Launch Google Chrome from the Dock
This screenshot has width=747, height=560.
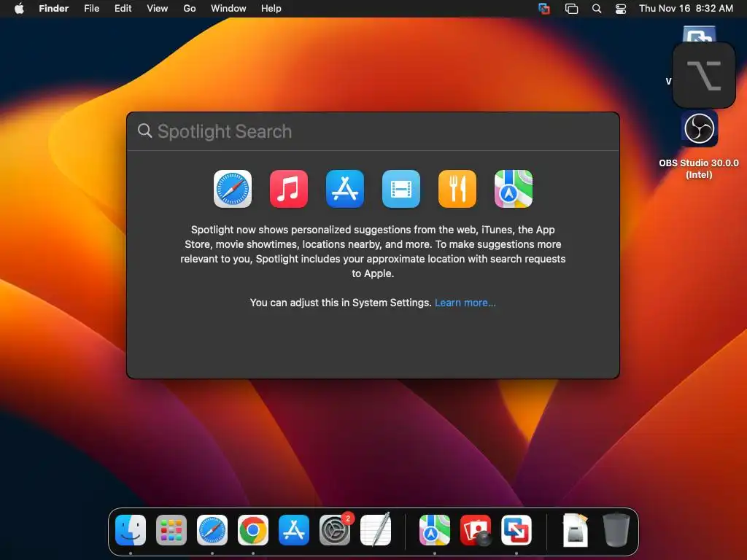(253, 530)
